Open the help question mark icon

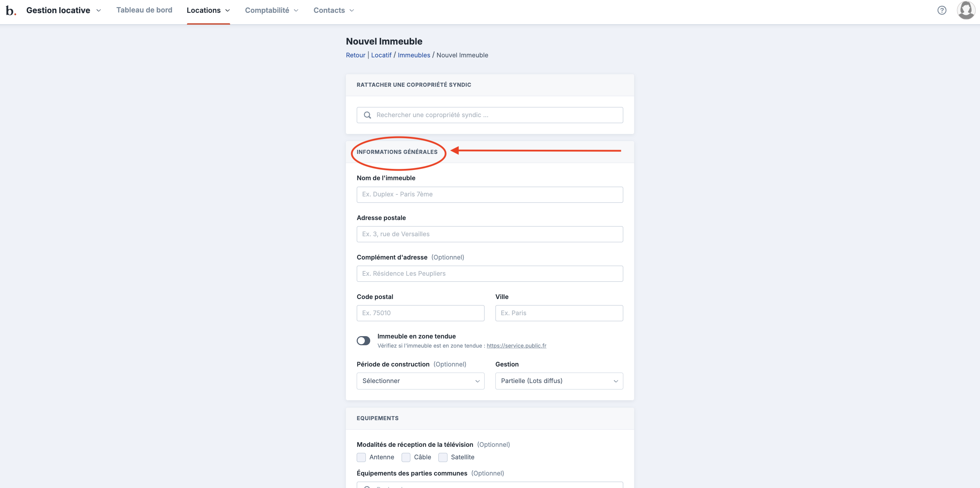tap(942, 10)
